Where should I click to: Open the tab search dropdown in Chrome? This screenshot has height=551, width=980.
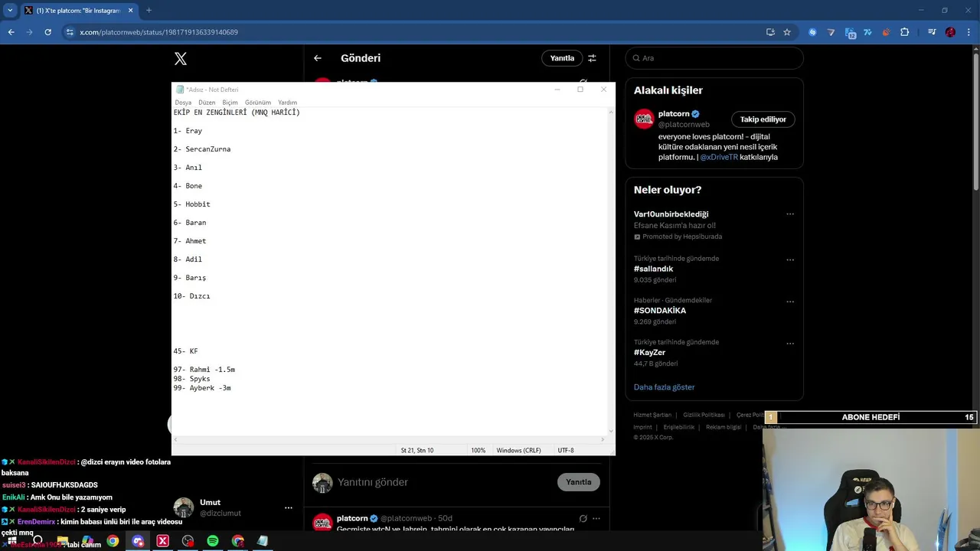coord(10,11)
